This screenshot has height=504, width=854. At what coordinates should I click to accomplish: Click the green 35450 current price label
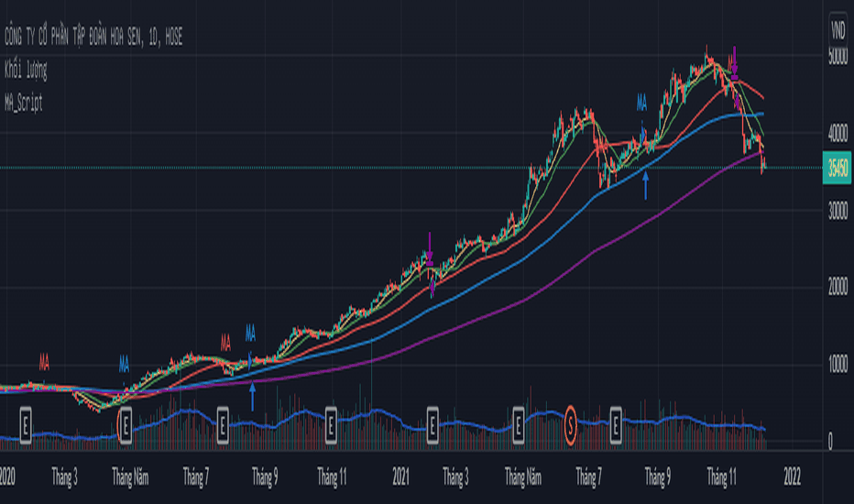[838, 168]
